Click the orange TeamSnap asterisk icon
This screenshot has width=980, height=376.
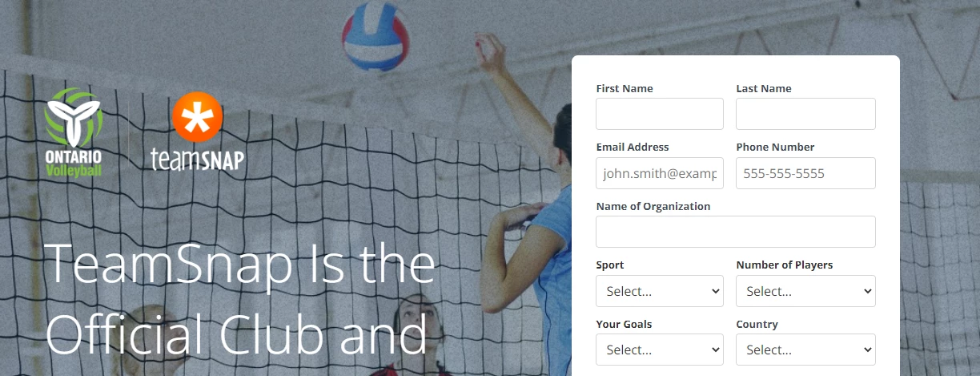coord(197,117)
